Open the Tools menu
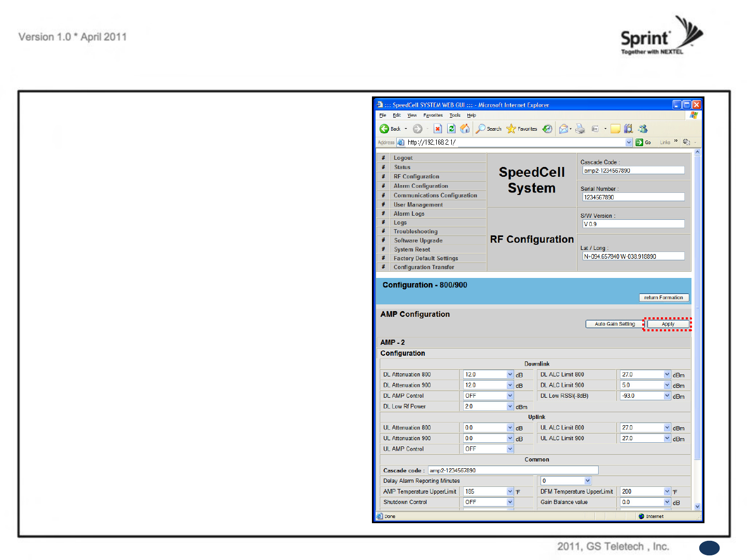 tap(455, 115)
